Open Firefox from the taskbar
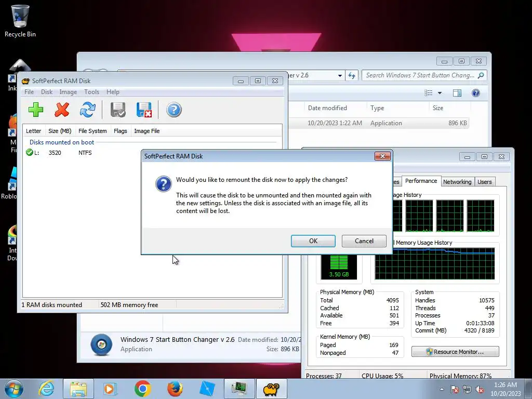 click(x=175, y=389)
